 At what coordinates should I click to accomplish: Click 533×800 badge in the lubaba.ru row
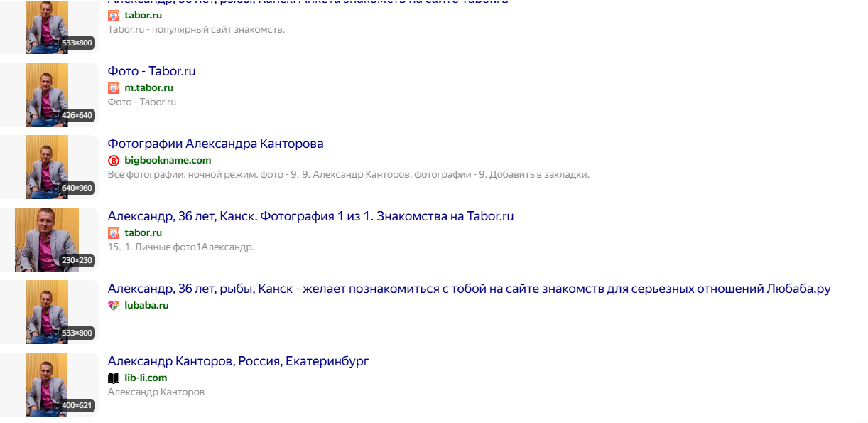pyautogui.click(x=77, y=333)
